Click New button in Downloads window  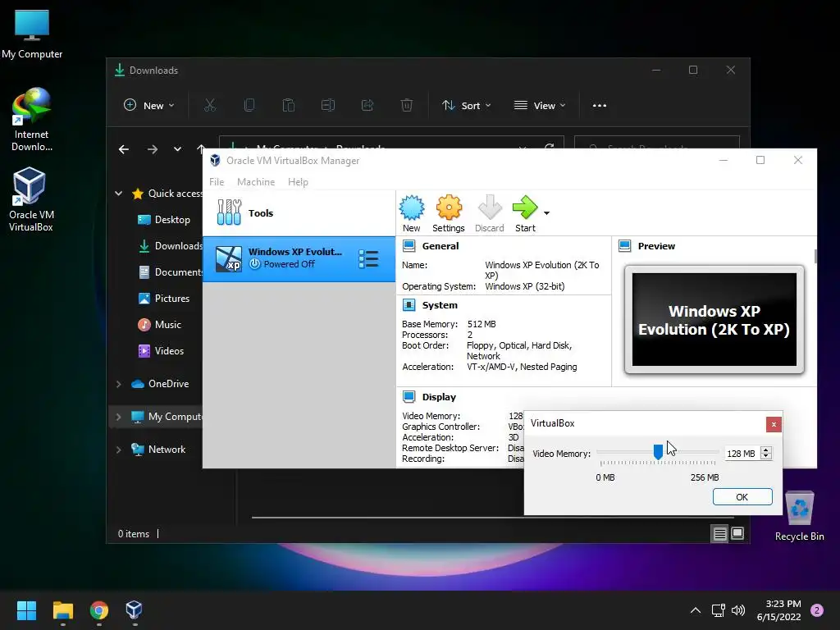click(148, 105)
